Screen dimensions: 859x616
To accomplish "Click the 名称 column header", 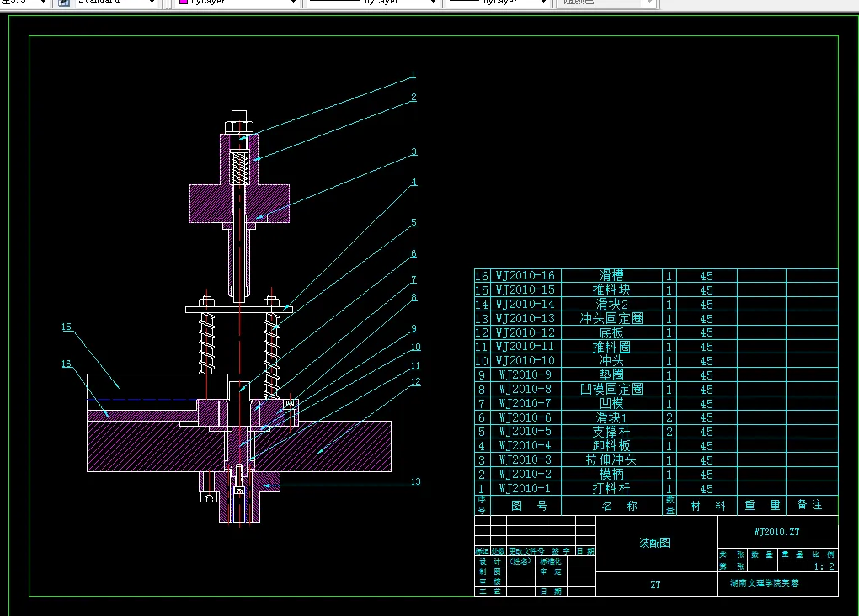I will (x=619, y=506).
